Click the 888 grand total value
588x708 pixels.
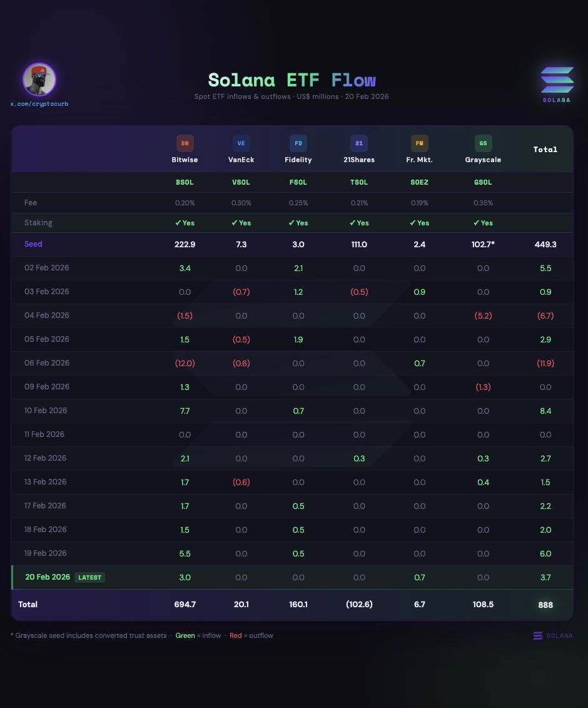(545, 605)
